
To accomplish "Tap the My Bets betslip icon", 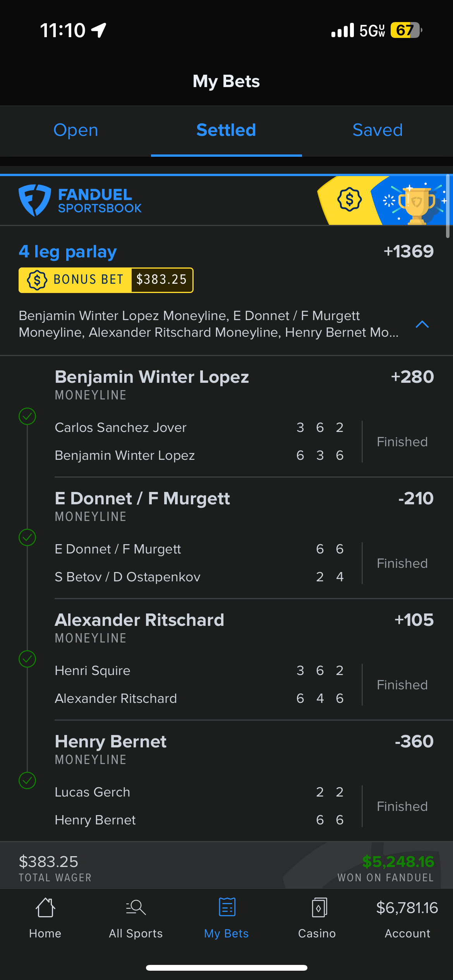I will [x=227, y=907].
